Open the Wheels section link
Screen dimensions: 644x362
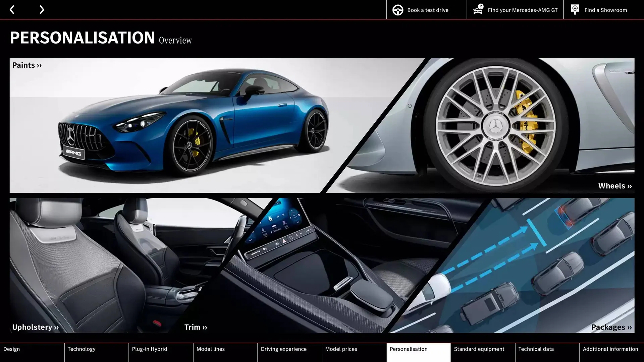615,186
